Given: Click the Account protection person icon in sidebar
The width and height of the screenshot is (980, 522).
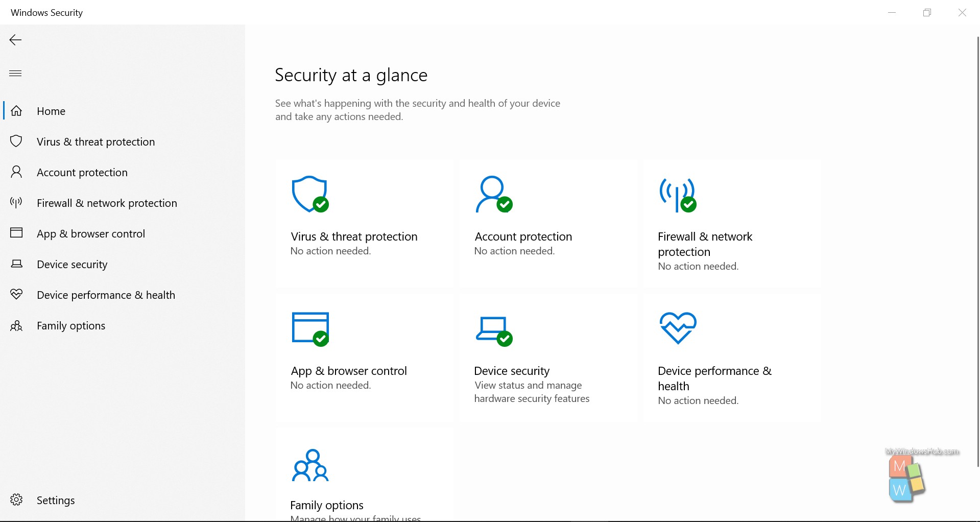Looking at the screenshot, I should [x=16, y=172].
